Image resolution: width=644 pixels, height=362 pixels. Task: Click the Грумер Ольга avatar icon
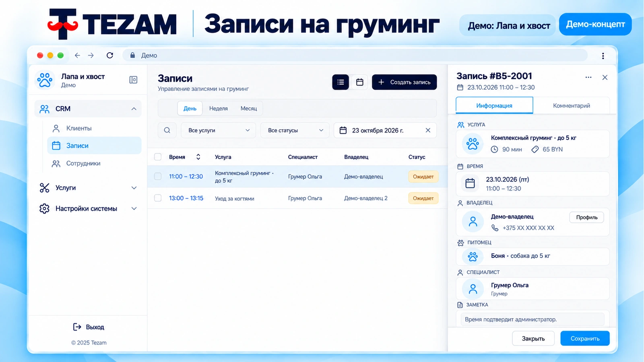pos(473,289)
